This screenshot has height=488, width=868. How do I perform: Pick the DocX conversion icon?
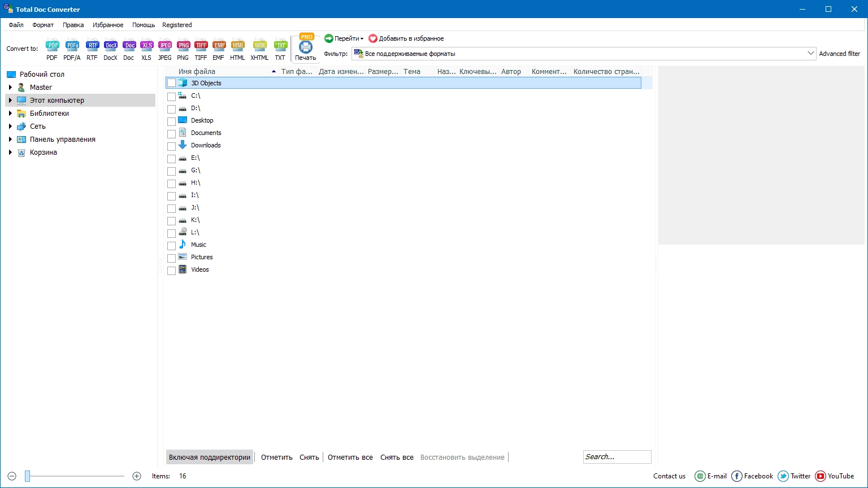110,50
